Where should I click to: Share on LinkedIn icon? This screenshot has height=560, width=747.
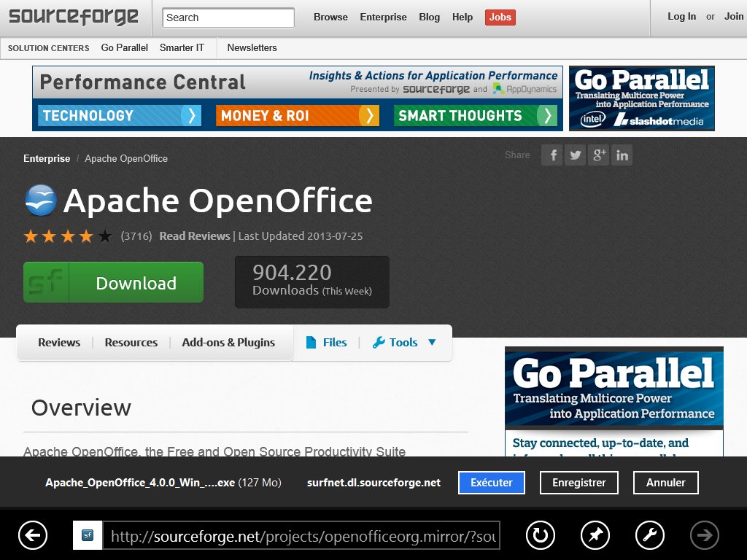(x=622, y=155)
